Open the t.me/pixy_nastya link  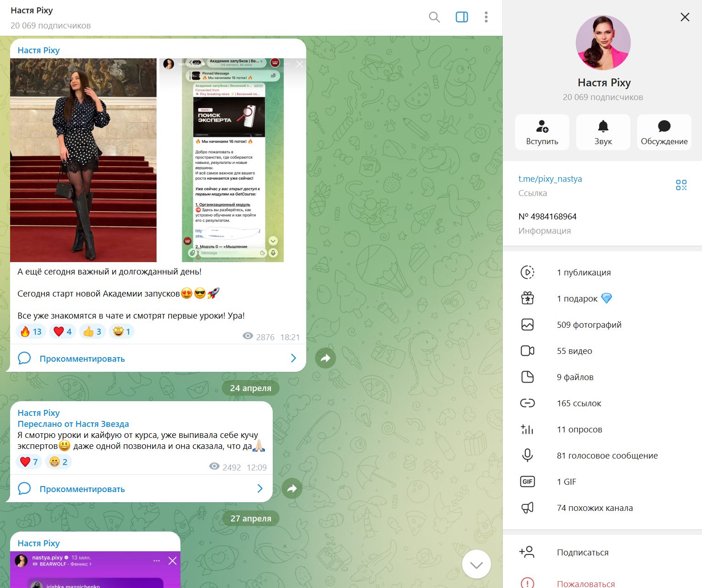pos(550,179)
